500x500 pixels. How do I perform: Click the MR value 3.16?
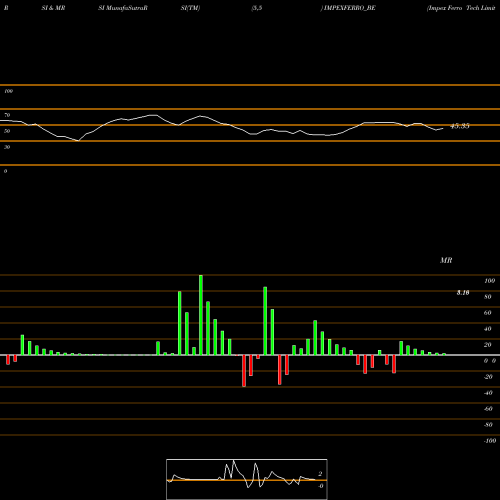[463, 293]
